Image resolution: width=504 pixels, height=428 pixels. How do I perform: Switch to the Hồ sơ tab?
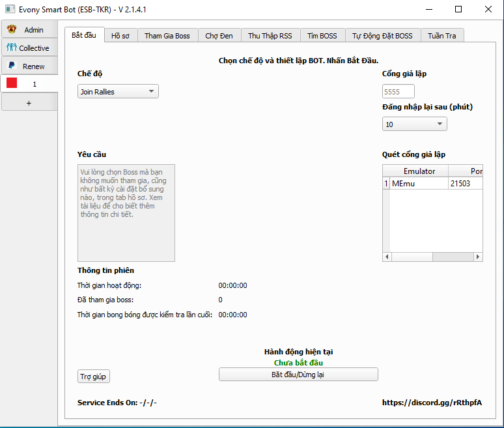tap(120, 36)
